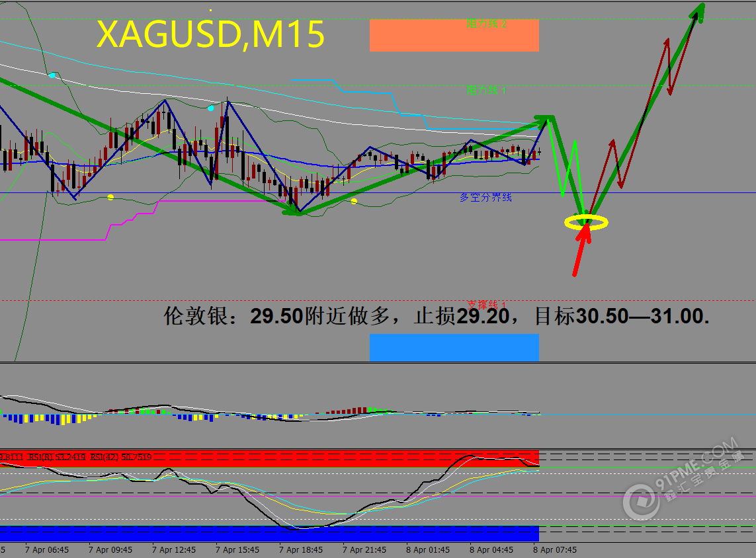This screenshot has height=558, width=756.
Task: Select the blue support zone rectangle
Action: (454, 348)
